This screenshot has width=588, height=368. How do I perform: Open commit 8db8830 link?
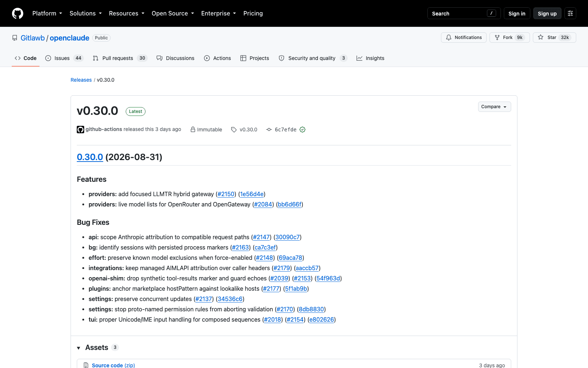point(311,309)
